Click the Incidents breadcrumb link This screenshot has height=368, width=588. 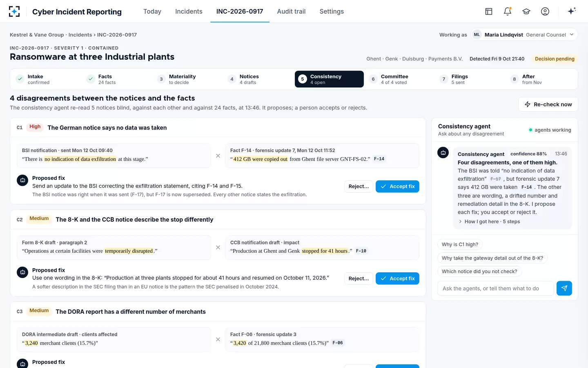coord(80,35)
